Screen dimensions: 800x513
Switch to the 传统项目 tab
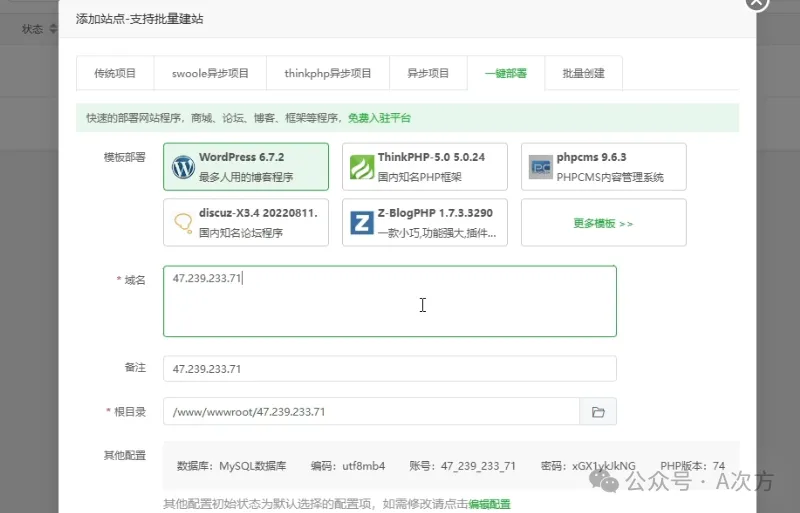115,74
